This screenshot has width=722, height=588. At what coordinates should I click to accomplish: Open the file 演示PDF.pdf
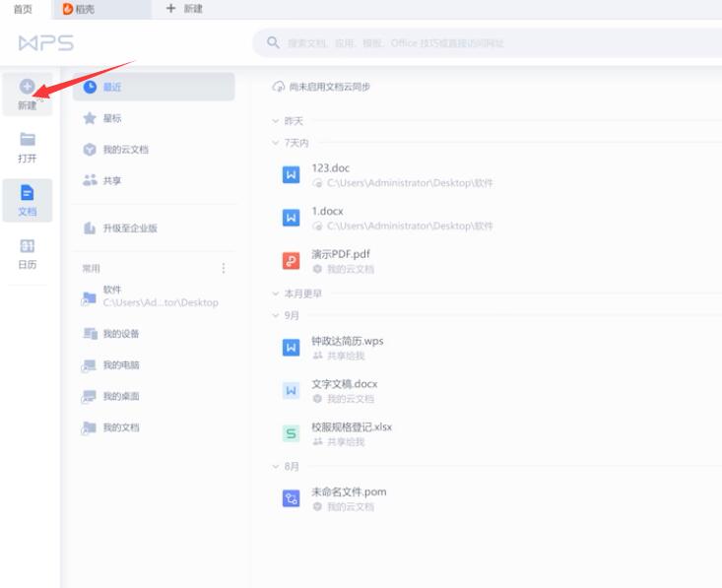(x=341, y=254)
